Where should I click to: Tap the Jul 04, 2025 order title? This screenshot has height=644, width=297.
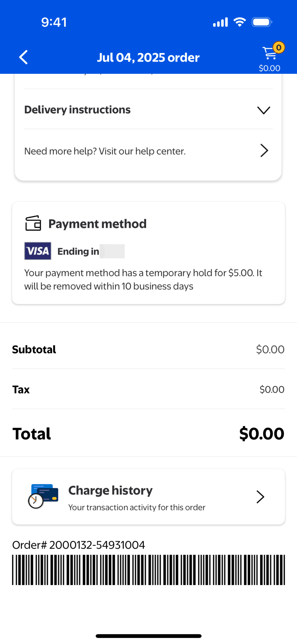pos(148,57)
